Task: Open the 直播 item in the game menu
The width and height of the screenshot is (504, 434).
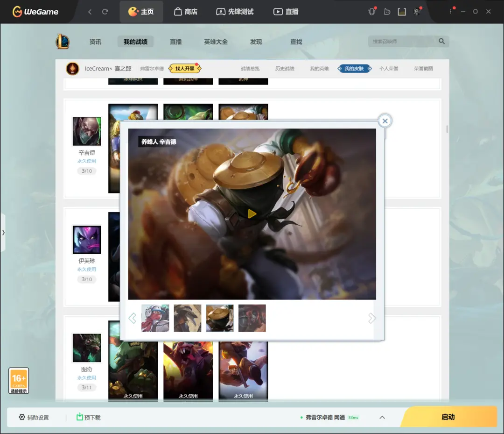Action: pyautogui.click(x=176, y=42)
